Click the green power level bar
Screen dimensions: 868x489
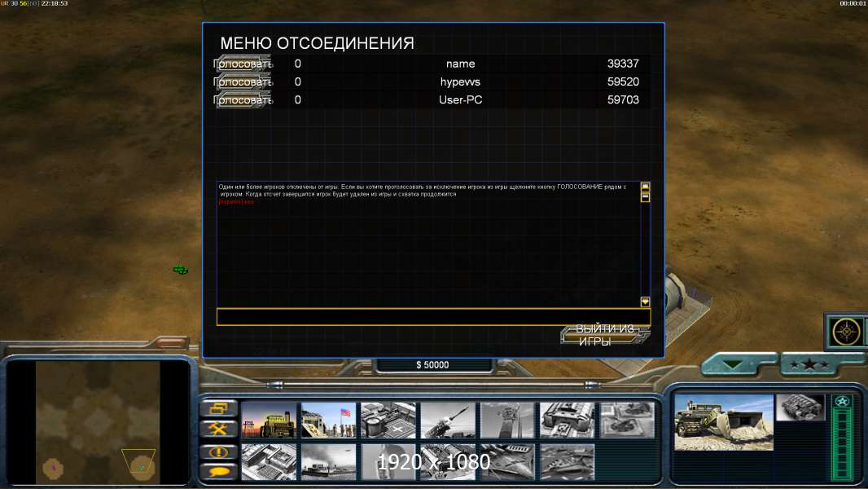point(843,444)
